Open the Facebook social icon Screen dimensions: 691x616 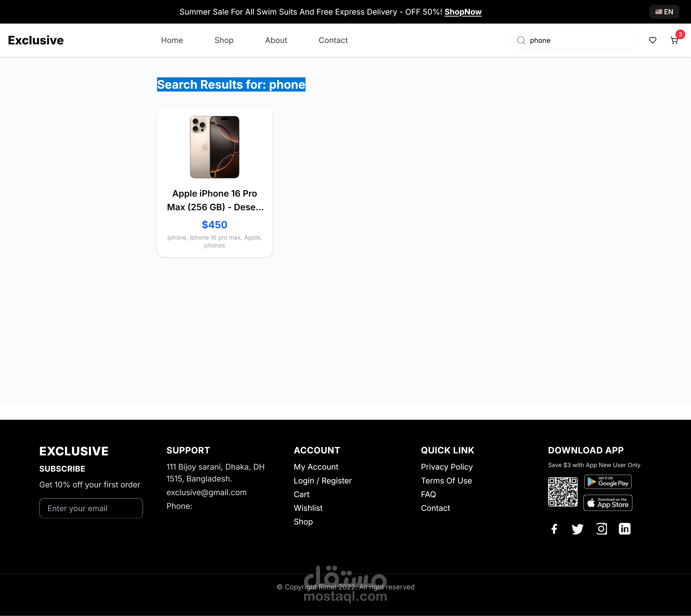click(554, 529)
